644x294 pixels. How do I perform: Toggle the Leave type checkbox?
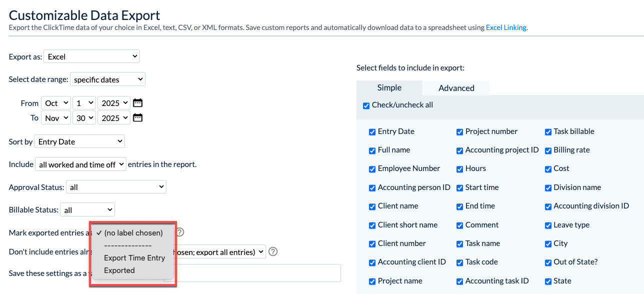[x=548, y=225]
